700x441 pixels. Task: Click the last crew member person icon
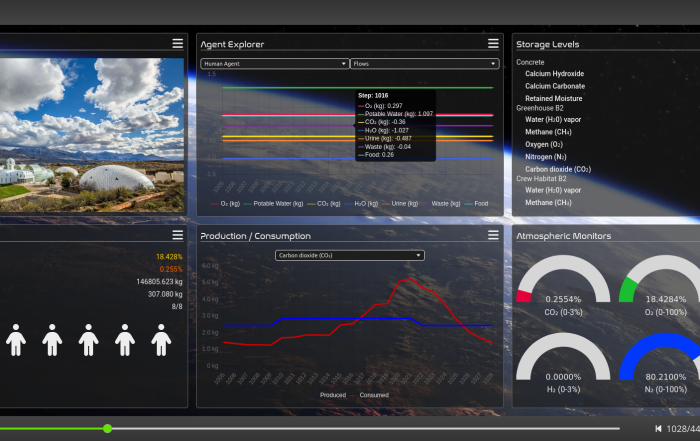point(161,340)
